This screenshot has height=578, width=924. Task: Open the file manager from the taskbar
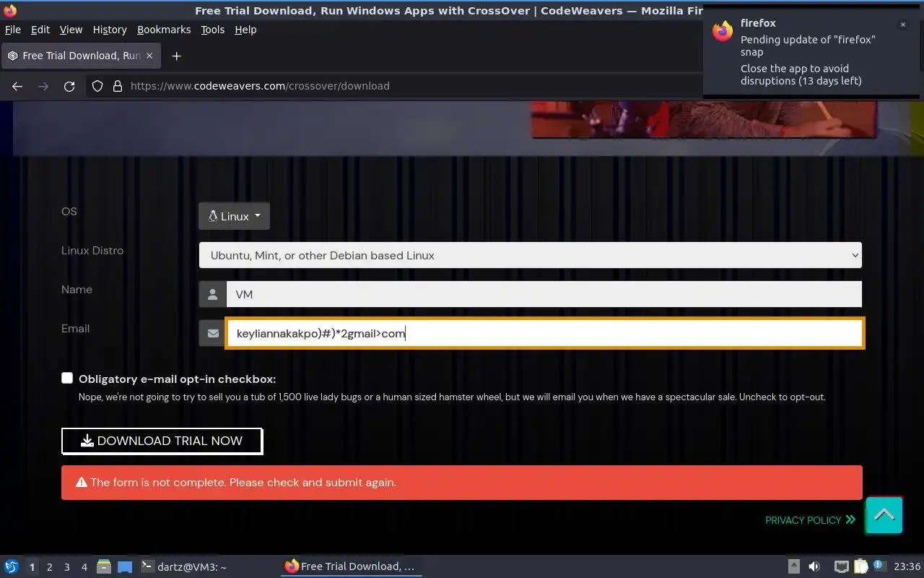click(104, 567)
